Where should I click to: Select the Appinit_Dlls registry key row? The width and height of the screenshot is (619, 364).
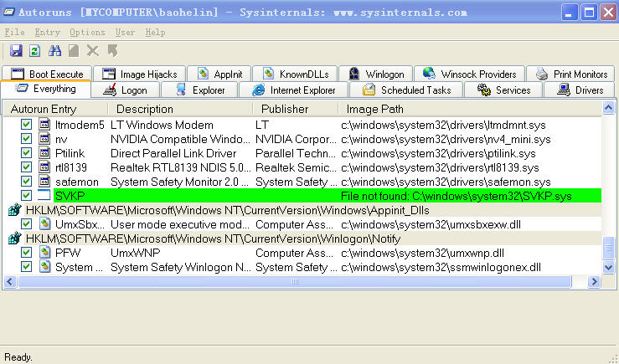pos(302,210)
